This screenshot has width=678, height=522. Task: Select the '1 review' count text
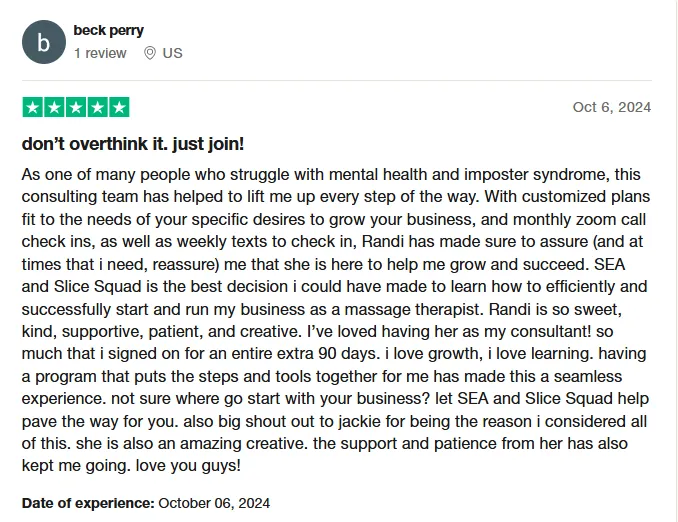pos(100,53)
